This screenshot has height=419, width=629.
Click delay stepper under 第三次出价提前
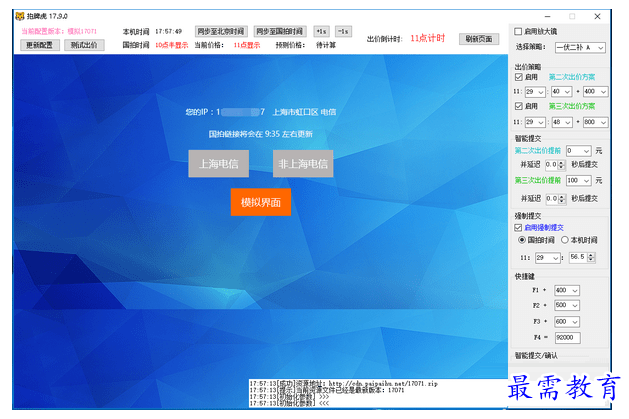point(562,199)
